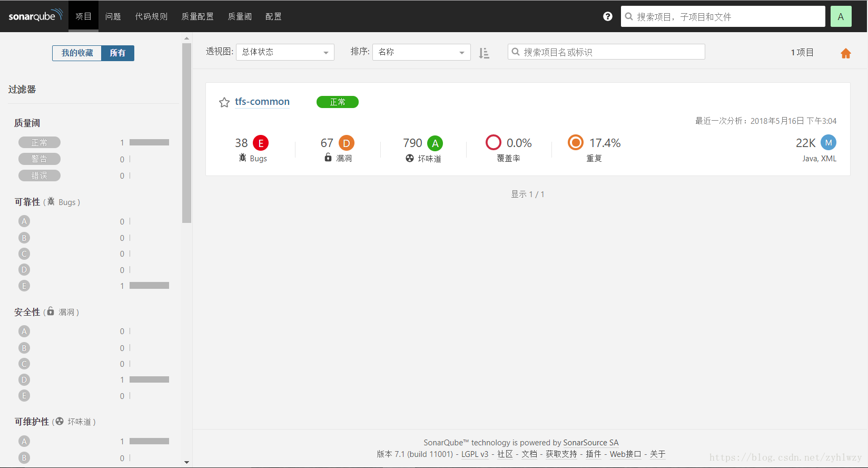Switch to 我的收藏 projects
Screen dimensions: 868x468
pos(77,53)
